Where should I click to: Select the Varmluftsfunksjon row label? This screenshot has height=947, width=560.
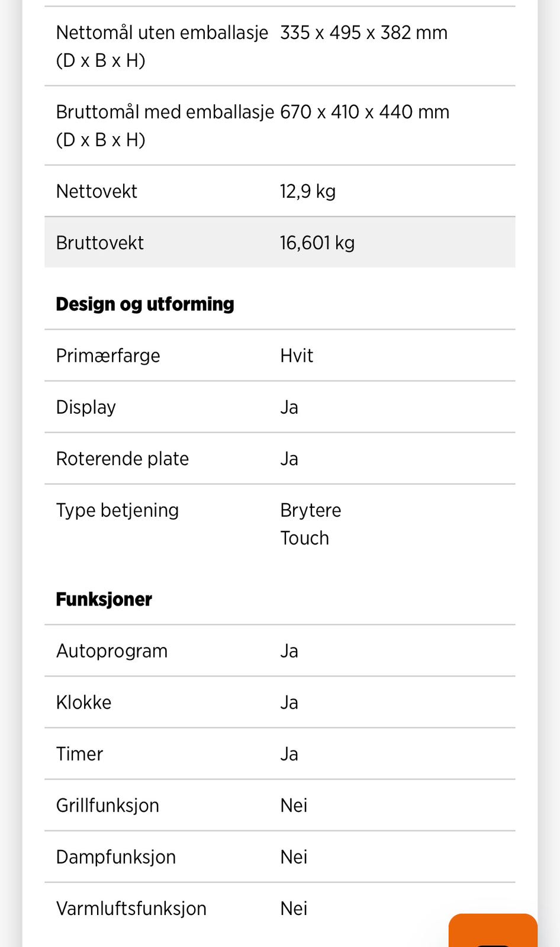131,909
